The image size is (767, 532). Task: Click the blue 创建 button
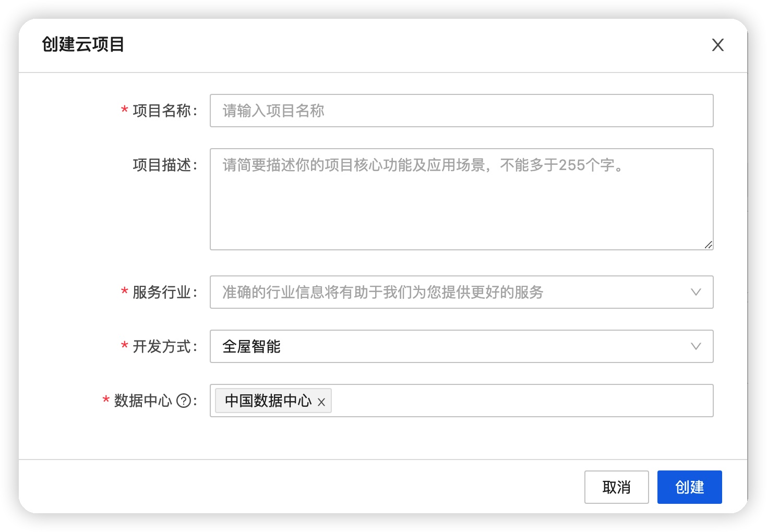(x=689, y=487)
